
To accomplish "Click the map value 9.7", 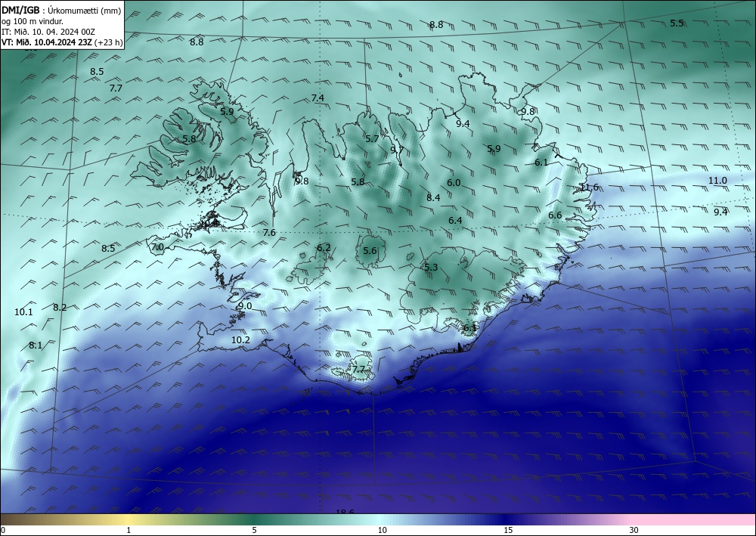I will pos(397,150).
